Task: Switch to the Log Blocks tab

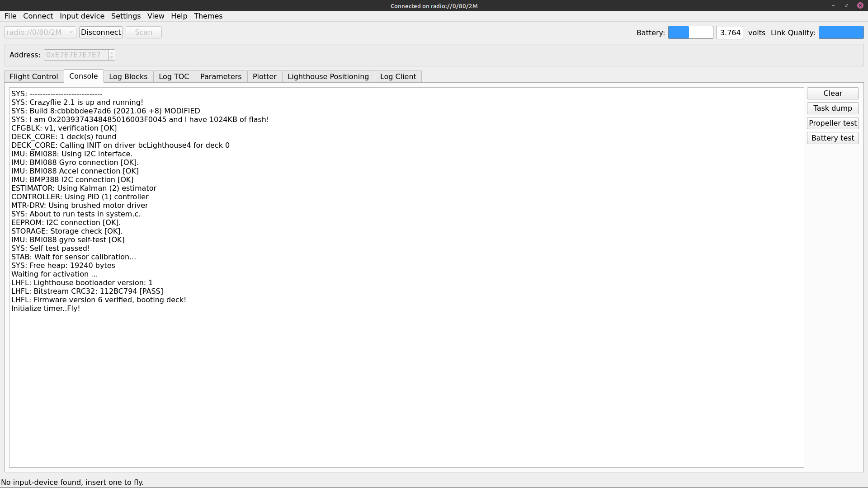Action: tap(128, 76)
